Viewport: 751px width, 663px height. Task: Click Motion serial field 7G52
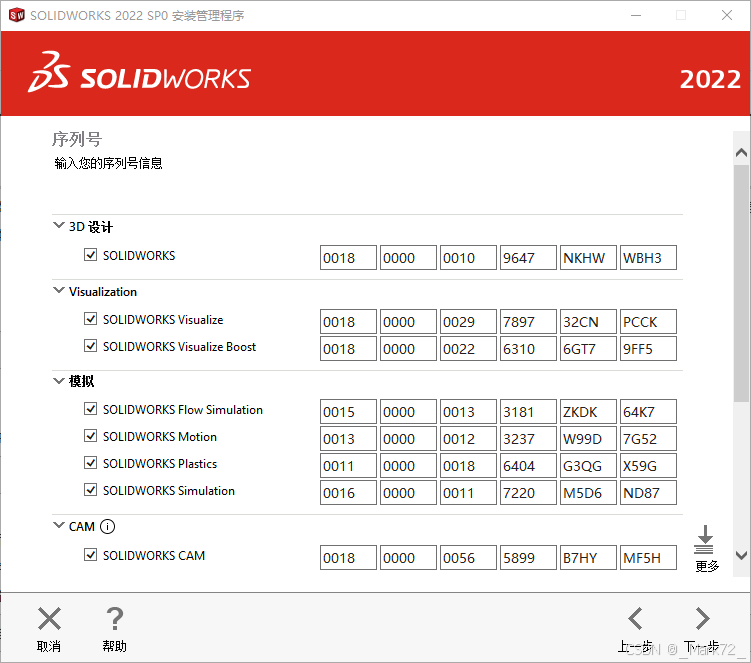(x=648, y=438)
